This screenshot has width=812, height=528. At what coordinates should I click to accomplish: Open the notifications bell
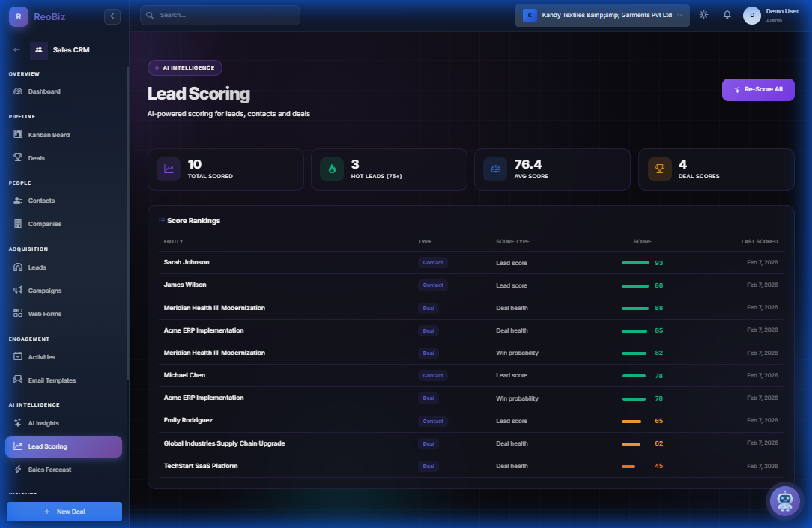(727, 14)
